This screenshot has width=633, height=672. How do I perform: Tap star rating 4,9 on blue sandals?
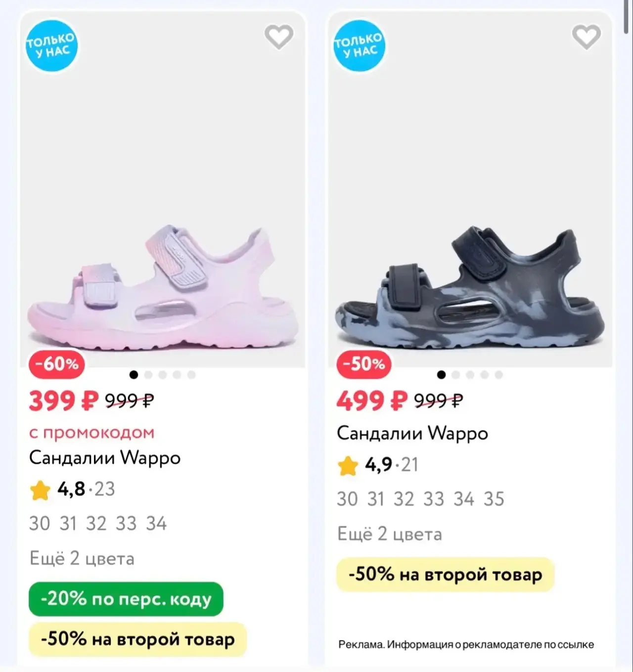tap(378, 465)
